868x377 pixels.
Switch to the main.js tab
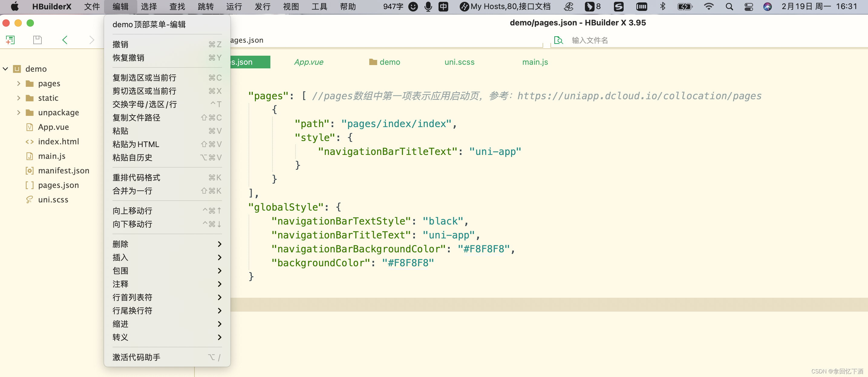535,62
